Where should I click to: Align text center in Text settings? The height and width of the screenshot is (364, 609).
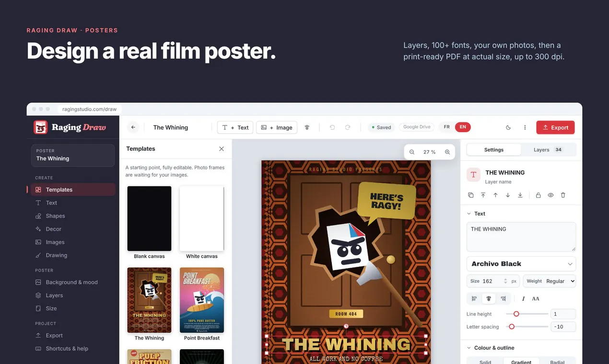tap(489, 298)
